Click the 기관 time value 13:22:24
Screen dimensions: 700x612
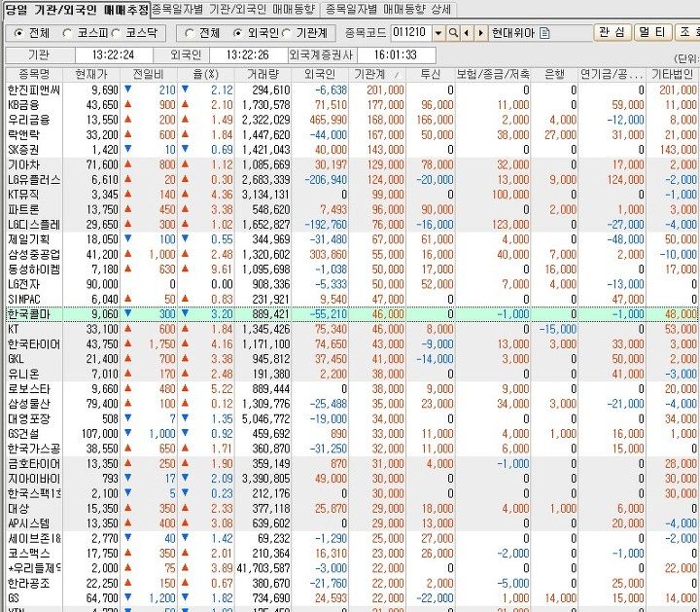[x=114, y=54]
